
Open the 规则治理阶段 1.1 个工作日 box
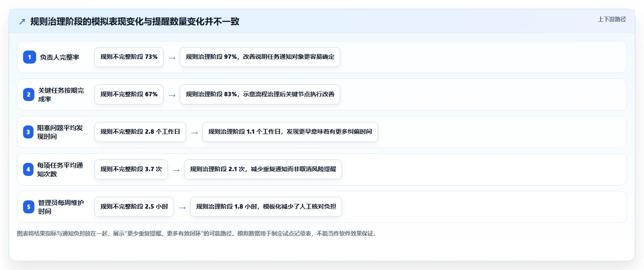[x=290, y=132]
